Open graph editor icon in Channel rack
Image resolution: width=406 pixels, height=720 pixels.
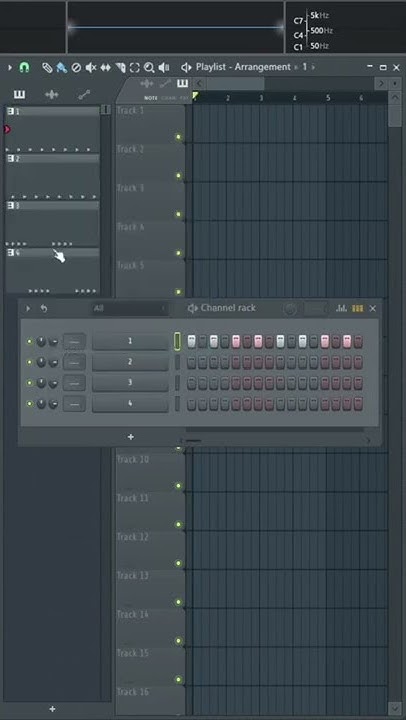(341, 308)
